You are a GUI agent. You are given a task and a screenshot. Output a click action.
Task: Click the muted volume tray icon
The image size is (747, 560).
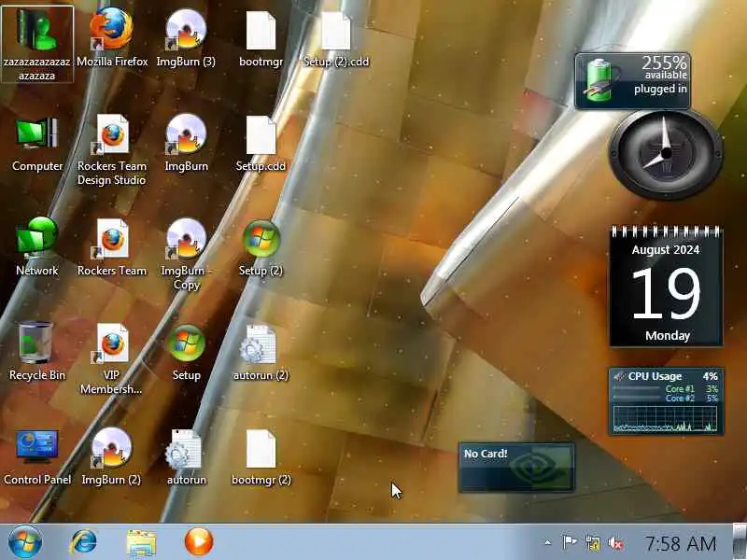(x=616, y=543)
